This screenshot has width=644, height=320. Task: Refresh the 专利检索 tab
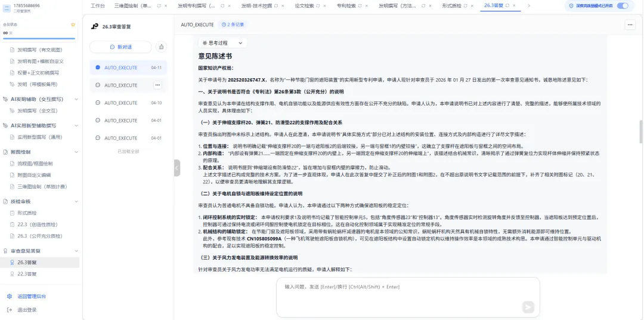pos(360,6)
